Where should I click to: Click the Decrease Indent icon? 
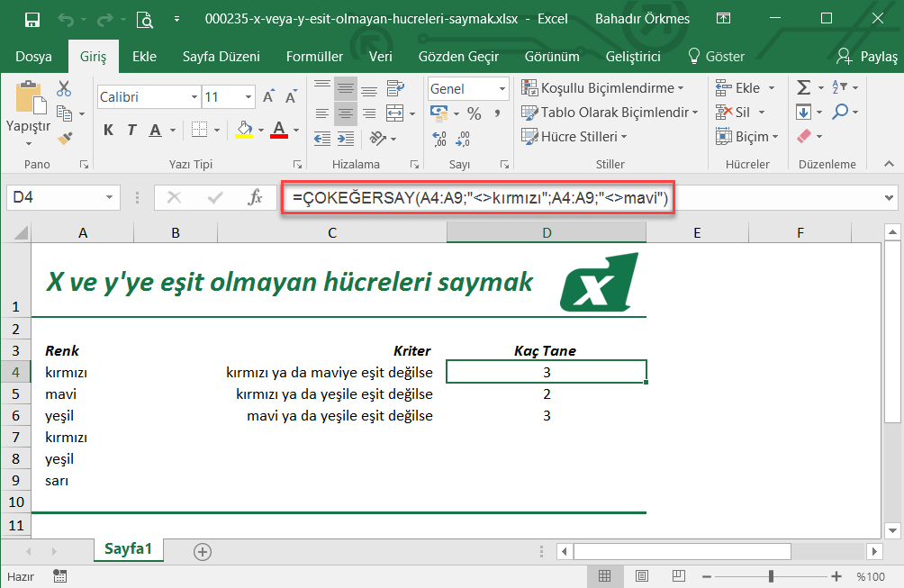pyautogui.click(x=322, y=139)
